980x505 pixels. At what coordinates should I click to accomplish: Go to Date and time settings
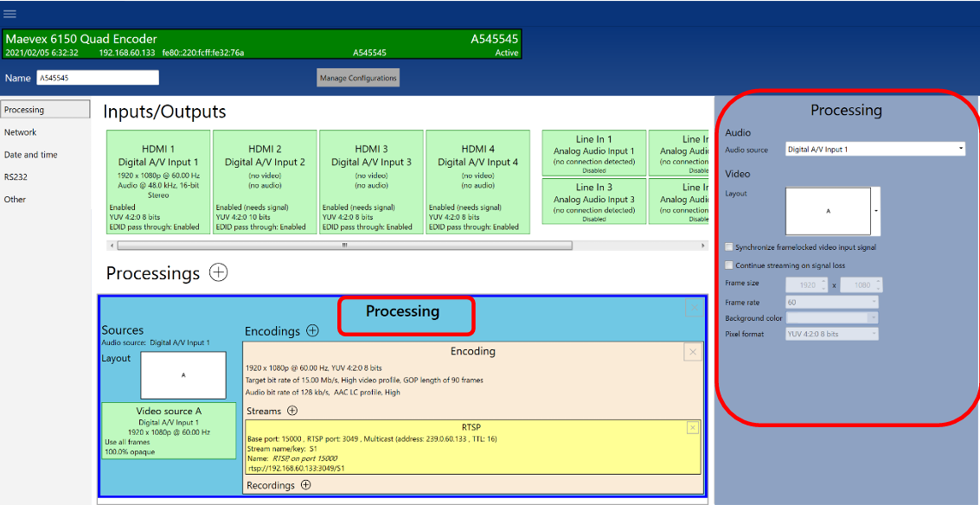click(x=31, y=155)
